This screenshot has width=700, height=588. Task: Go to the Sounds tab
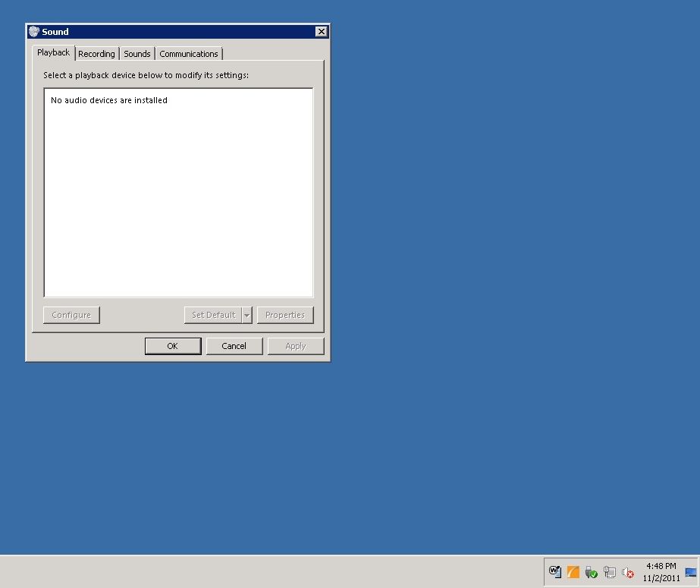click(137, 54)
